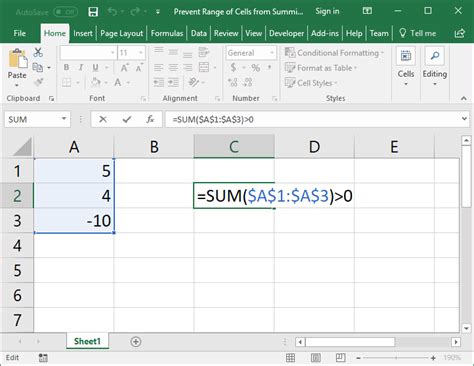The image size is (474, 366).
Task: Click the Wrap Text icon
Action: pos(203,52)
